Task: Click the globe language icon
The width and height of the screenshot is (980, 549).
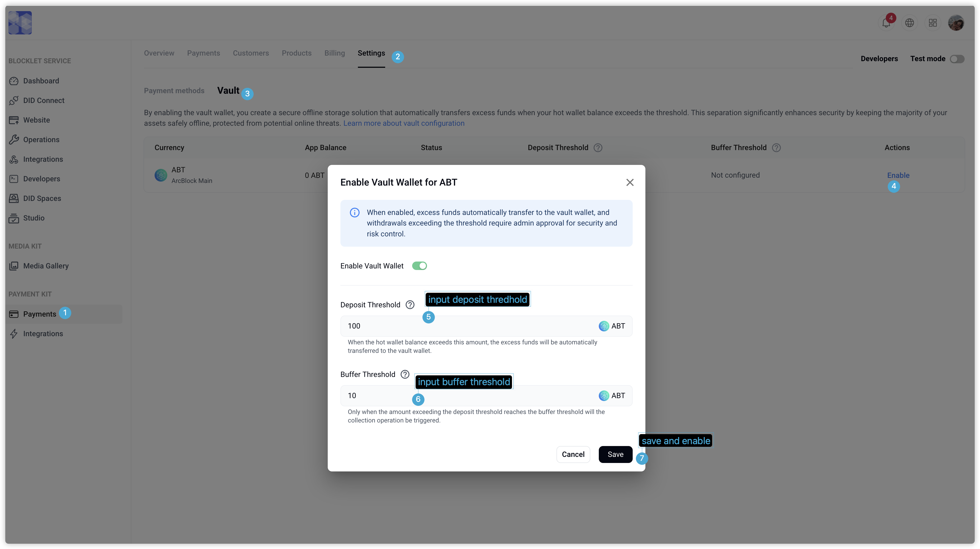Action: [x=909, y=23]
